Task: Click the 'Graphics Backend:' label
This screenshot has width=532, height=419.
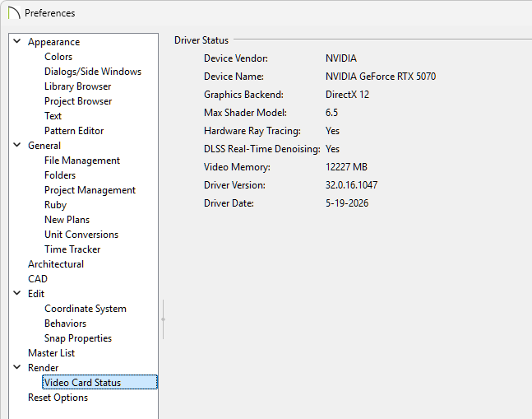Action: tap(243, 95)
